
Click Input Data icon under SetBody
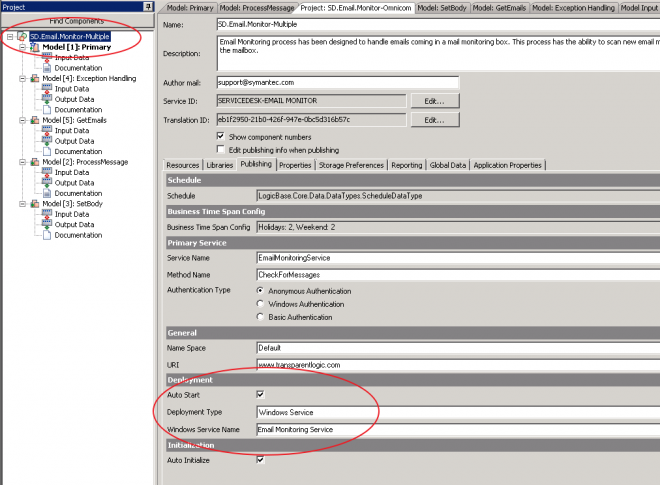(x=47, y=214)
